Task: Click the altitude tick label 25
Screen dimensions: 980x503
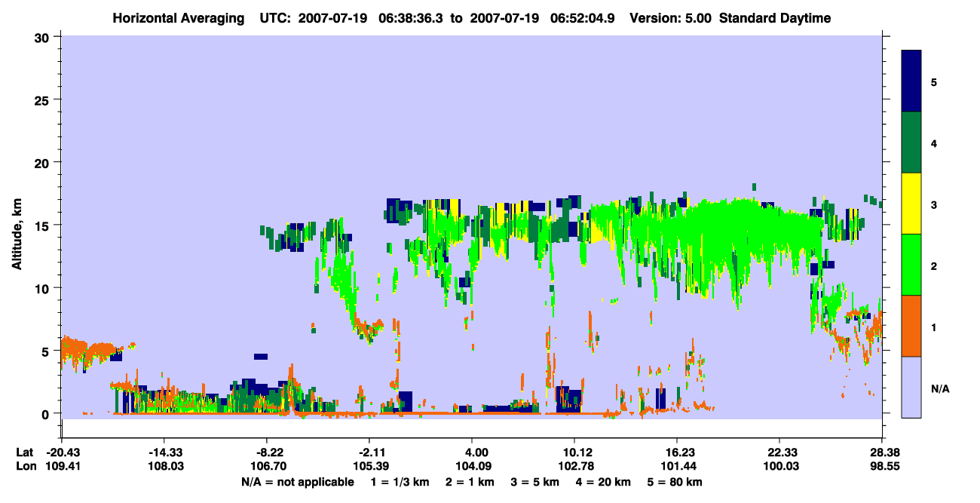Action: [x=44, y=100]
